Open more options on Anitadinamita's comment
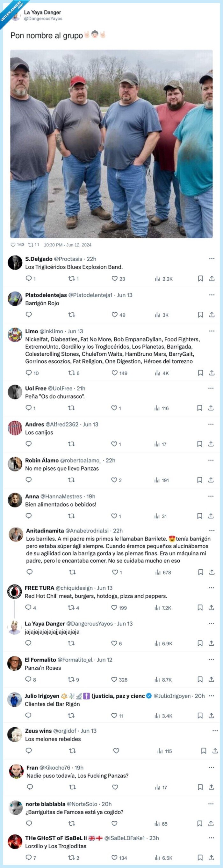Image resolution: width=223 pixels, height=868 pixels. (211, 530)
